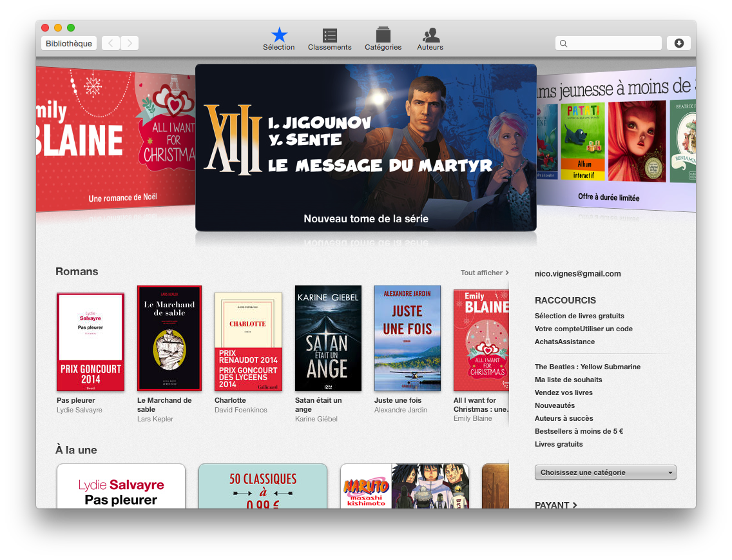Open the Juste une fois cover
This screenshot has width=732, height=560.
(x=407, y=338)
